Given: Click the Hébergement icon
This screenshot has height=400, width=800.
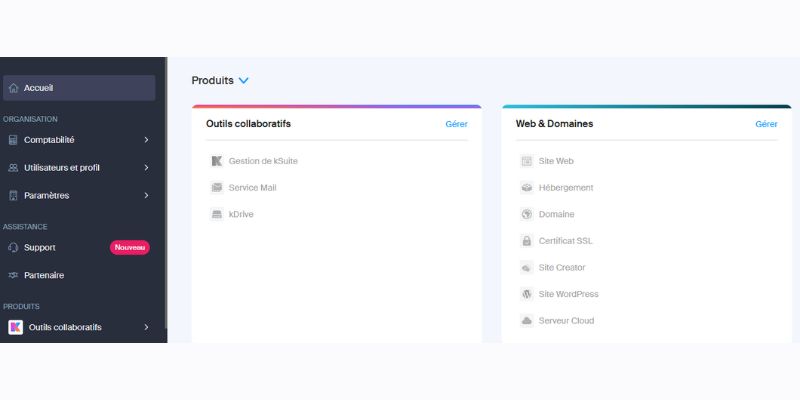Looking at the screenshot, I should [527, 187].
